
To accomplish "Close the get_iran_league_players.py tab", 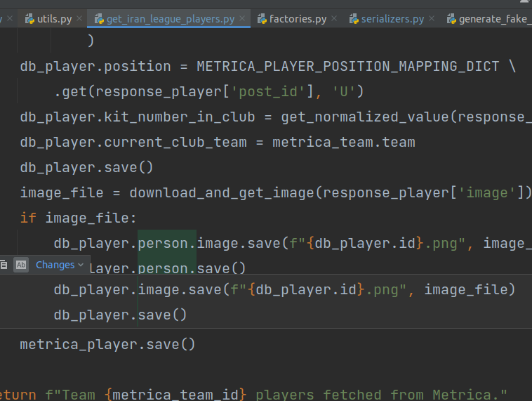I will tap(242, 18).
